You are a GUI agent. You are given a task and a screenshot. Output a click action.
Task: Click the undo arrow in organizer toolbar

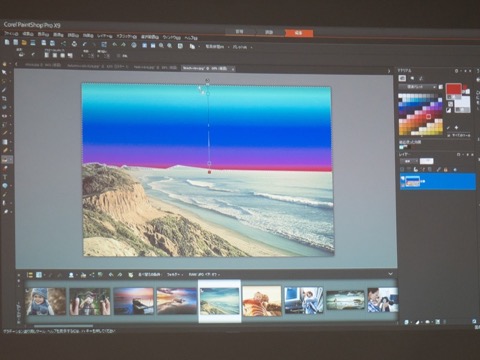(x=111, y=275)
